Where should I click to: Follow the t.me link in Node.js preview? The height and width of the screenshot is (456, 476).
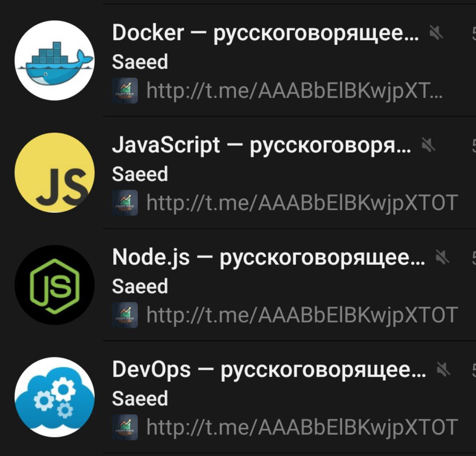pos(302,315)
